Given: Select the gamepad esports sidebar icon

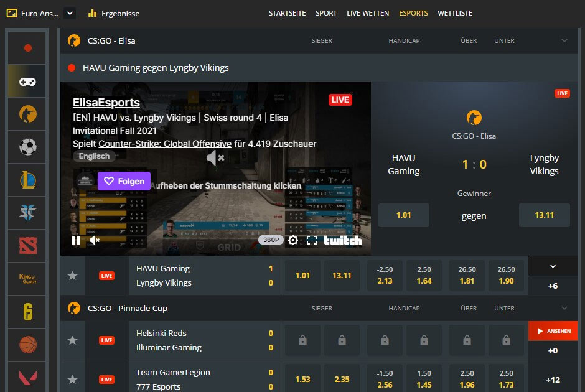Looking at the screenshot, I should tap(27, 82).
